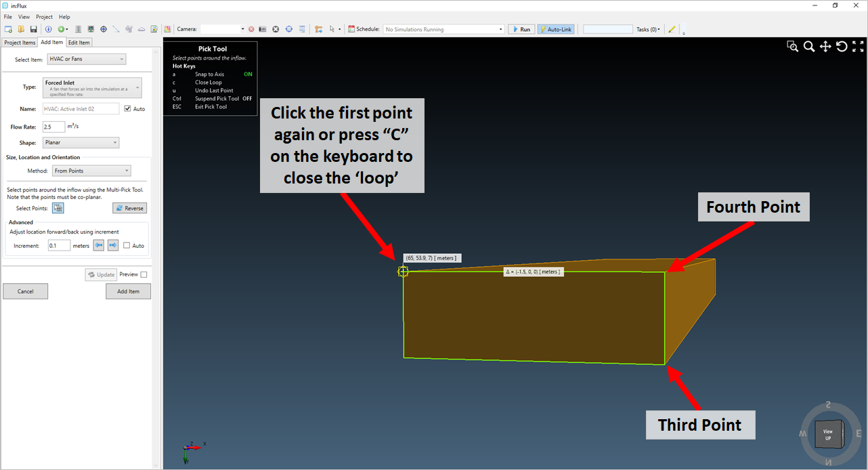Image resolution: width=868 pixels, height=470 pixels.
Task: Click the zoom-to-region icon in viewport
Action: click(792, 47)
